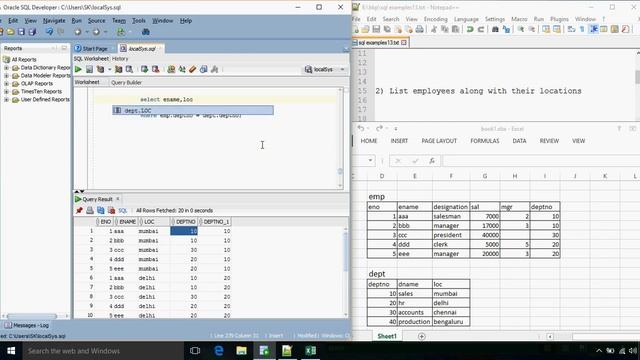The image size is (640, 360).
Task: Click the Rollback icon in worksheet toolbar
Action: pos(155,69)
